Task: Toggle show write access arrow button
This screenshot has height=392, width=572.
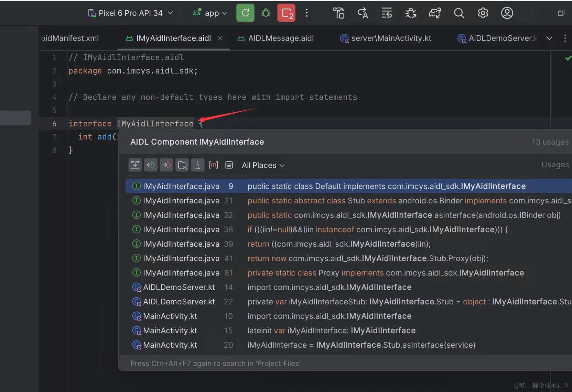Action: coord(166,165)
